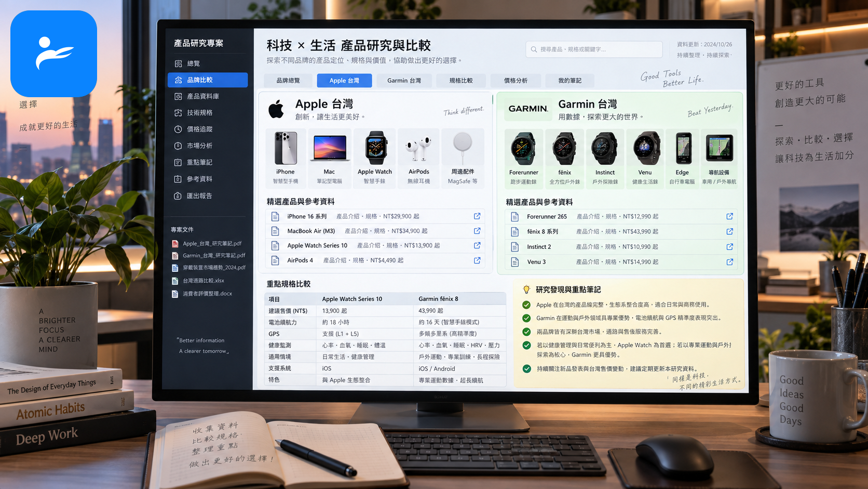This screenshot has height=489, width=868.
Task: Click the document icon beside iPhone 16 系列
Action: coord(275,217)
